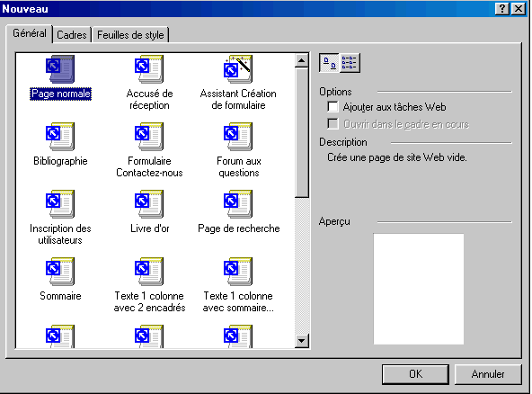Confirm with the OK button
The width and height of the screenshot is (532, 394).
pos(415,374)
